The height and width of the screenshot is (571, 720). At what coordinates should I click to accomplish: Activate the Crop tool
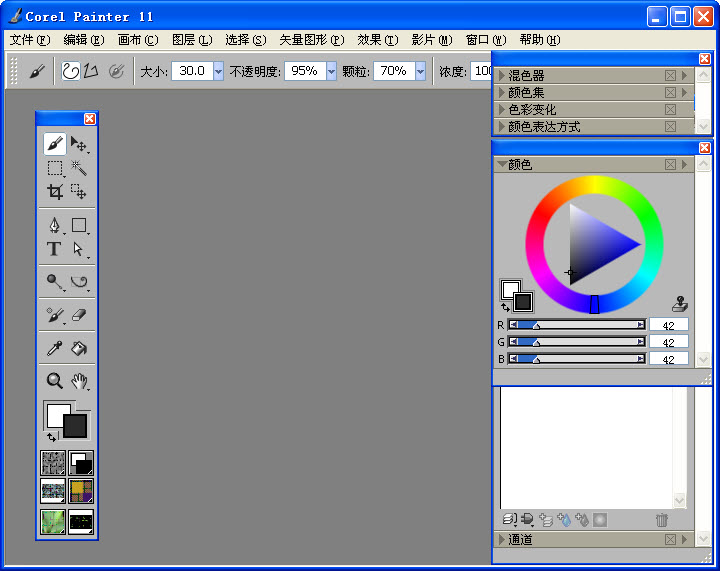click(x=55, y=191)
